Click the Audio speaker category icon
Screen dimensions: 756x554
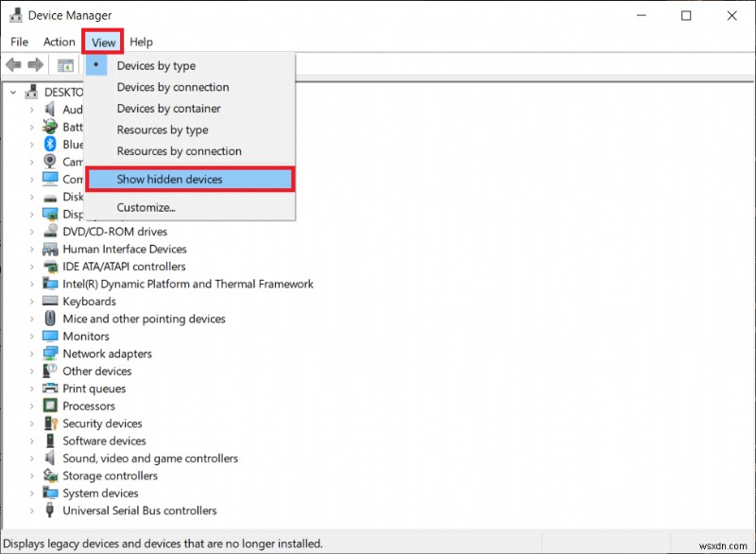coord(50,110)
